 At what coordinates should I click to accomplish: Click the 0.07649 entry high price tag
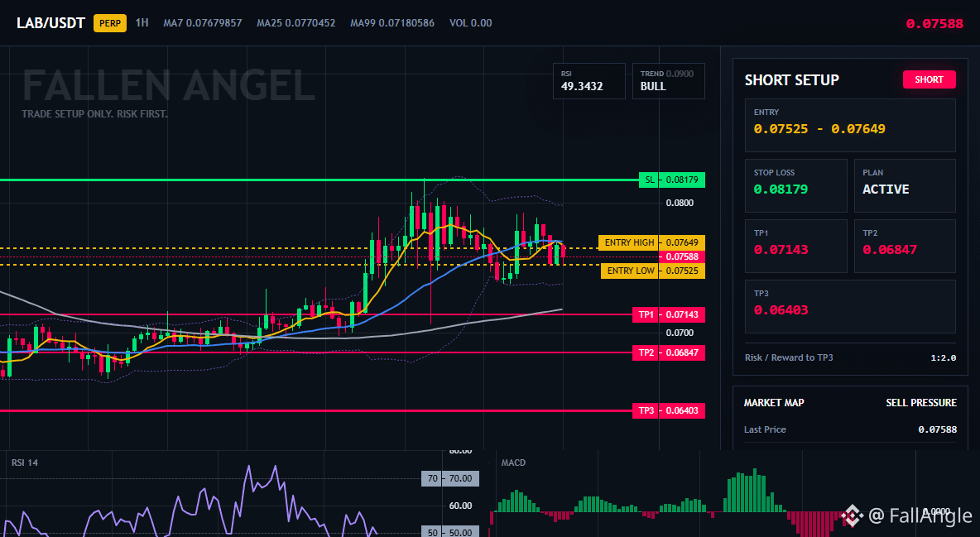[682, 242]
